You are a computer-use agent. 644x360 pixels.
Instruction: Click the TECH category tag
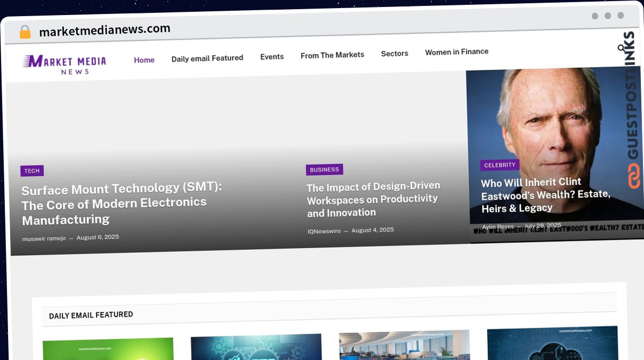point(32,171)
